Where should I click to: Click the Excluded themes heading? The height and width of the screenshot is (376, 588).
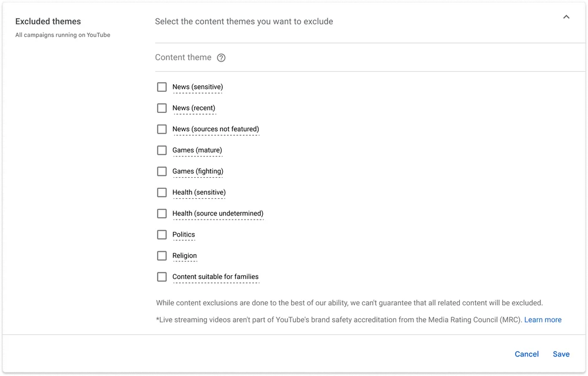tap(48, 22)
